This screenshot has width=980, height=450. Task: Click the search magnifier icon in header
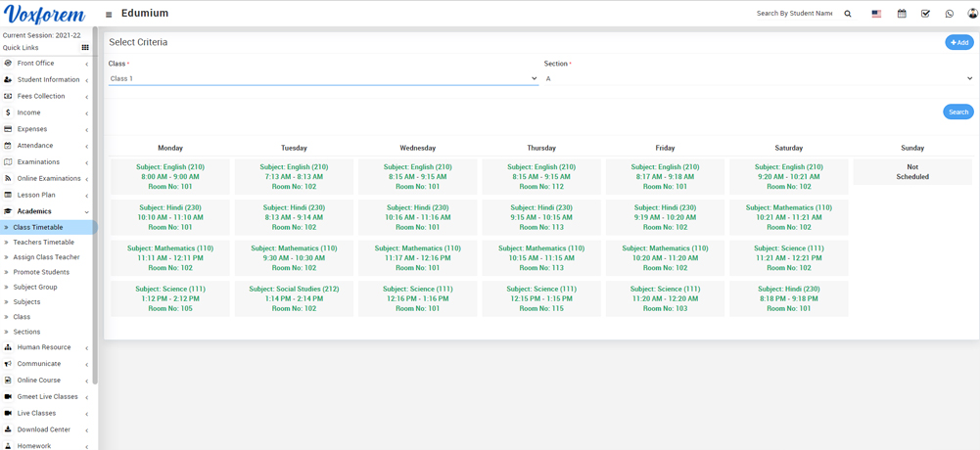(x=848, y=14)
